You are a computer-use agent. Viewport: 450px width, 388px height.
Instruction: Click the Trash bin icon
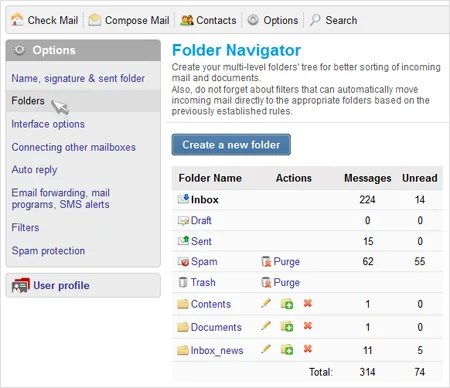(183, 282)
